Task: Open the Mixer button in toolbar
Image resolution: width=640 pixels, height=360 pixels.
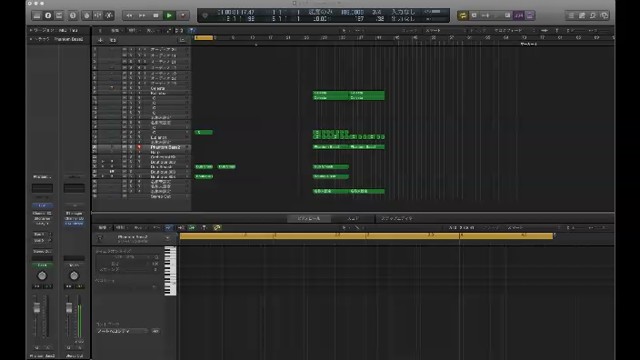Action: tap(98, 16)
